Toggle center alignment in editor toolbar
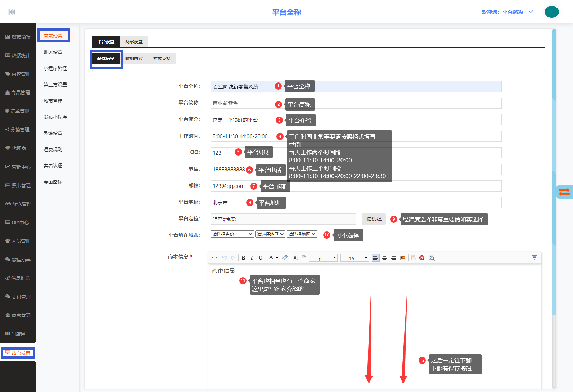This screenshot has height=392, width=573. tap(384, 258)
